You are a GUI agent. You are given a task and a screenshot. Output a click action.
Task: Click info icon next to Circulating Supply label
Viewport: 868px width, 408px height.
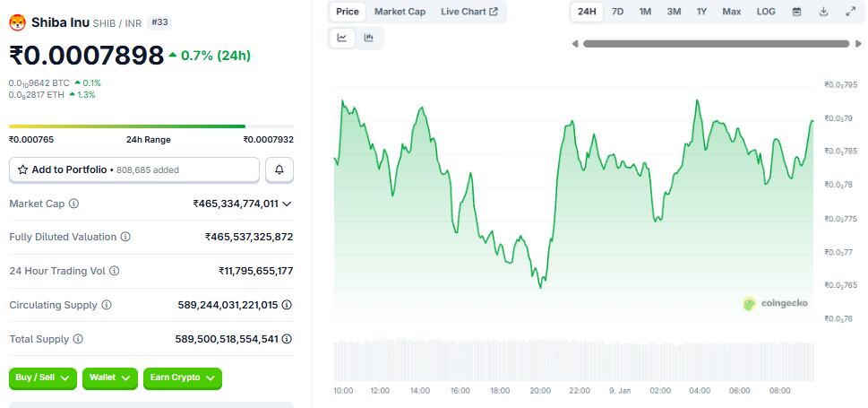[107, 305]
